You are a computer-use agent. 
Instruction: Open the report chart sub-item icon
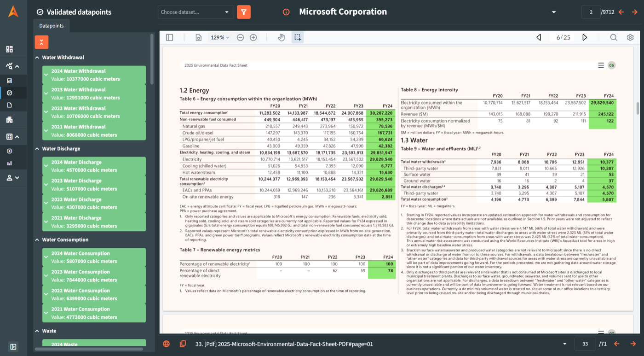tap(9, 81)
